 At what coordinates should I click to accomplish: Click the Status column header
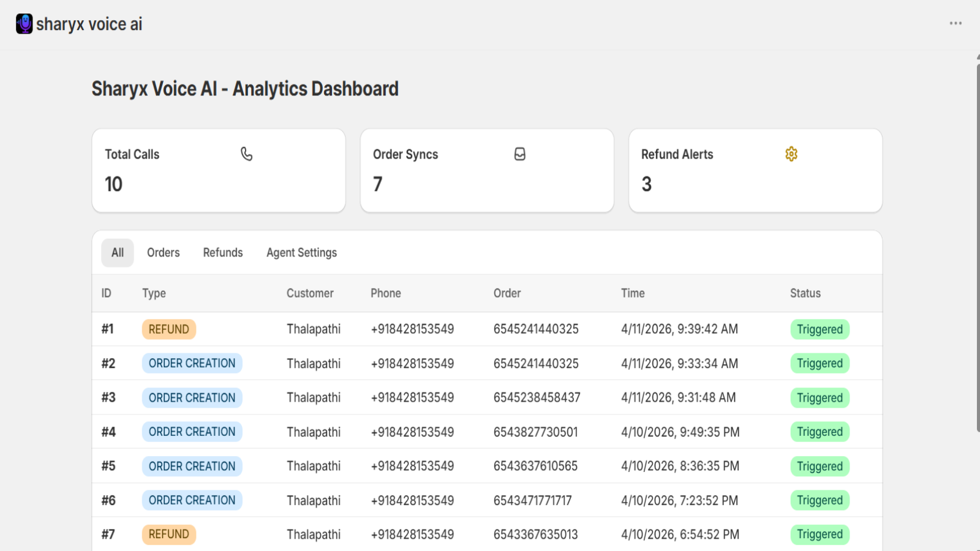pos(805,293)
